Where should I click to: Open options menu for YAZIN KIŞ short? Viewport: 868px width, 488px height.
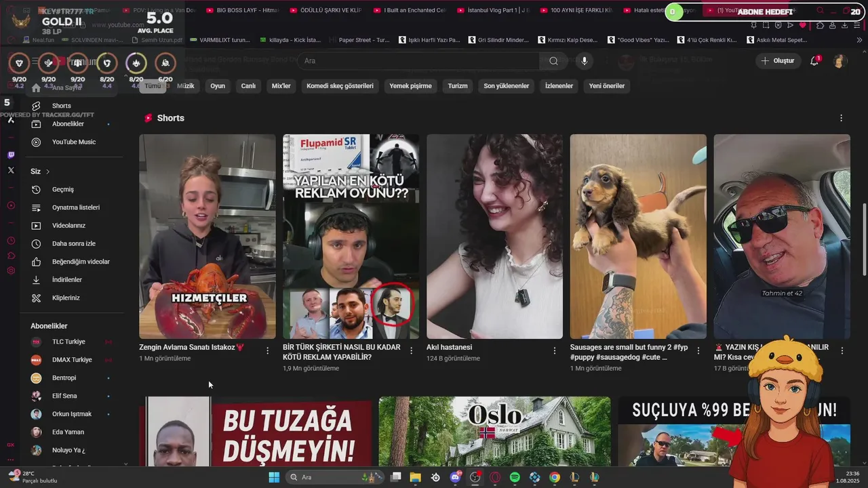tap(842, 350)
